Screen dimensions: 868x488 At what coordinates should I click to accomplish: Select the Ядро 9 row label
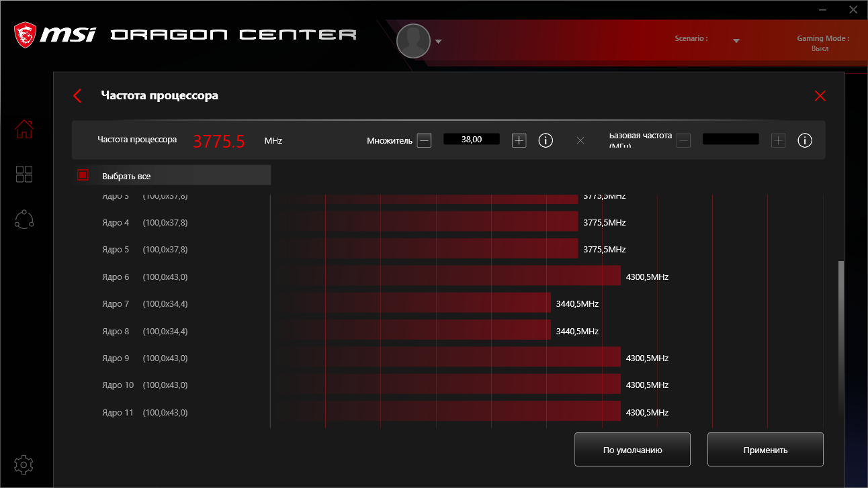point(116,358)
